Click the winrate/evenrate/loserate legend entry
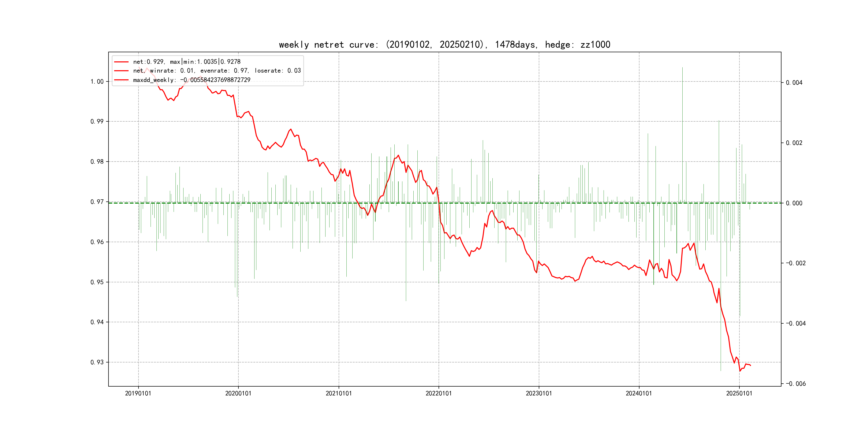Image resolution: width=868 pixels, height=434 pixels. [217, 71]
